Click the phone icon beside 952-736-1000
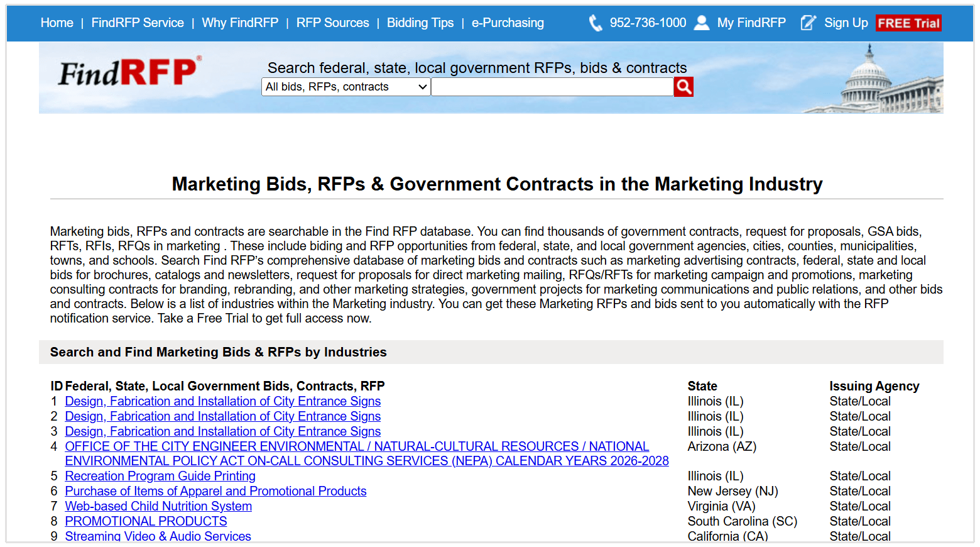 point(595,23)
